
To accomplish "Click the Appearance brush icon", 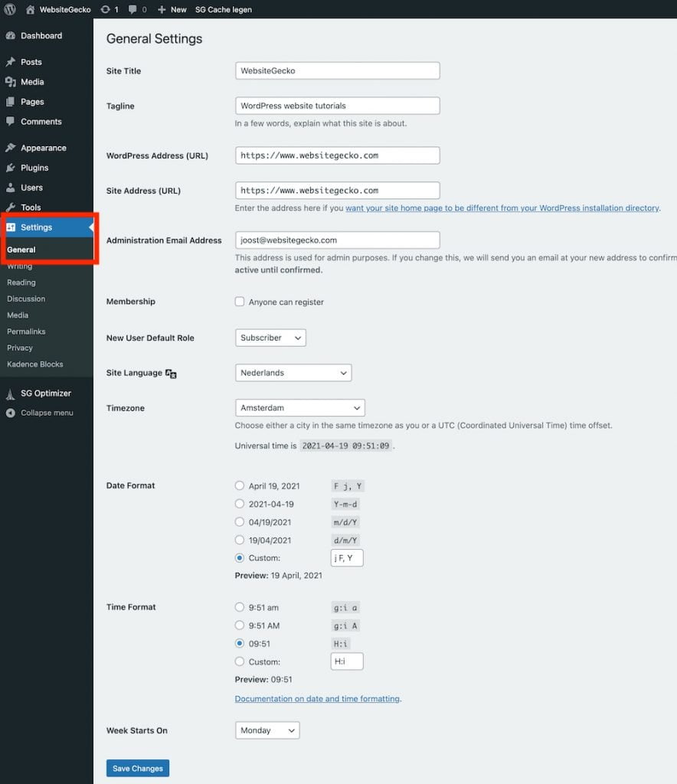I will point(11,147).
